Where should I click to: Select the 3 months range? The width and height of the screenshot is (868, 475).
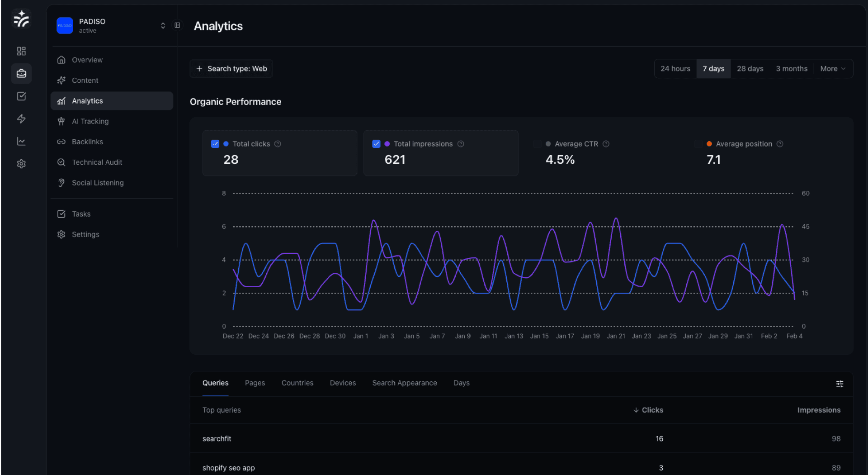pyautogui.click(x=792, y=69)
